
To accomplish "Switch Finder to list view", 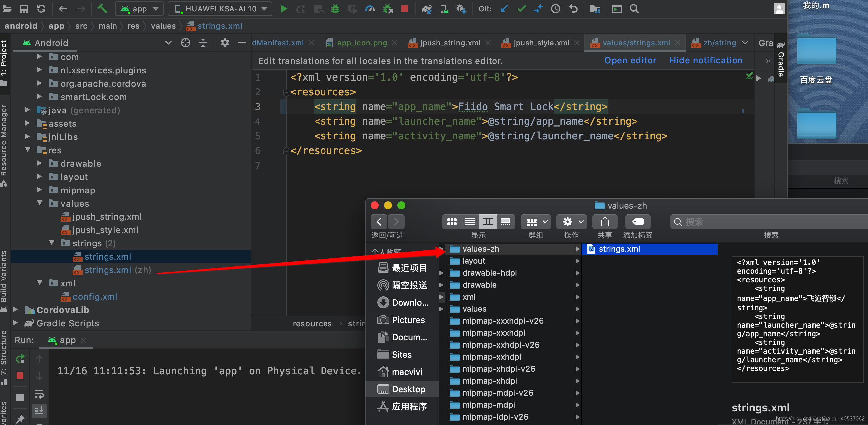I will (470, 222).
